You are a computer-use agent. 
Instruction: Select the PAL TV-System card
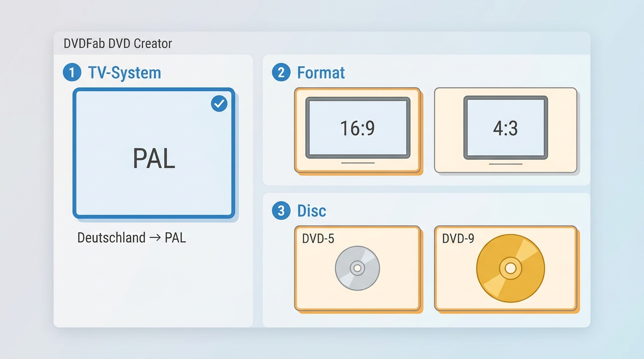pos(154,153)
